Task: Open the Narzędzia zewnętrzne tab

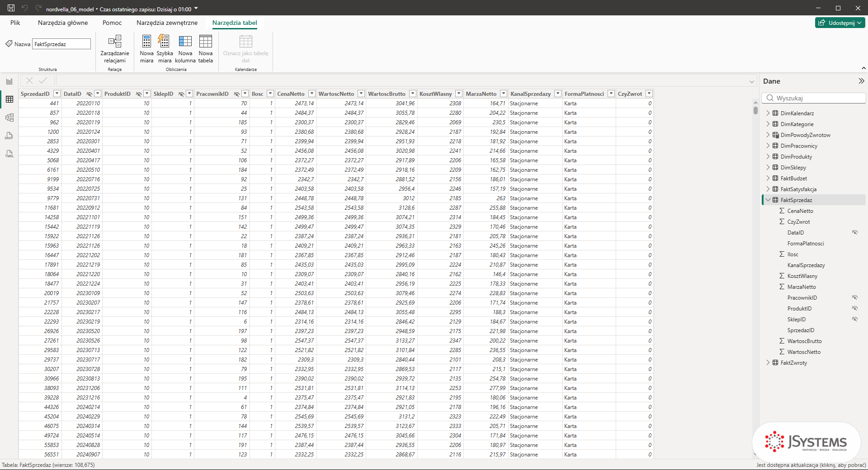Action: (167, 23)
